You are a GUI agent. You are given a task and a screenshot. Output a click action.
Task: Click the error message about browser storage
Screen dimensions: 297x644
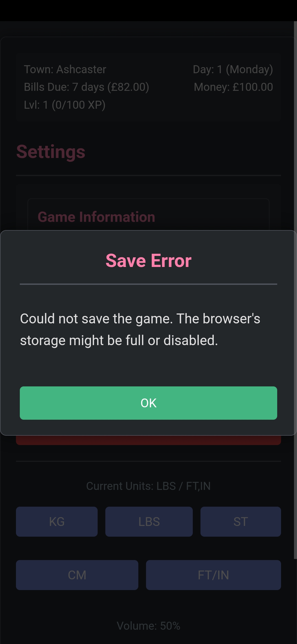click(140, 329)
